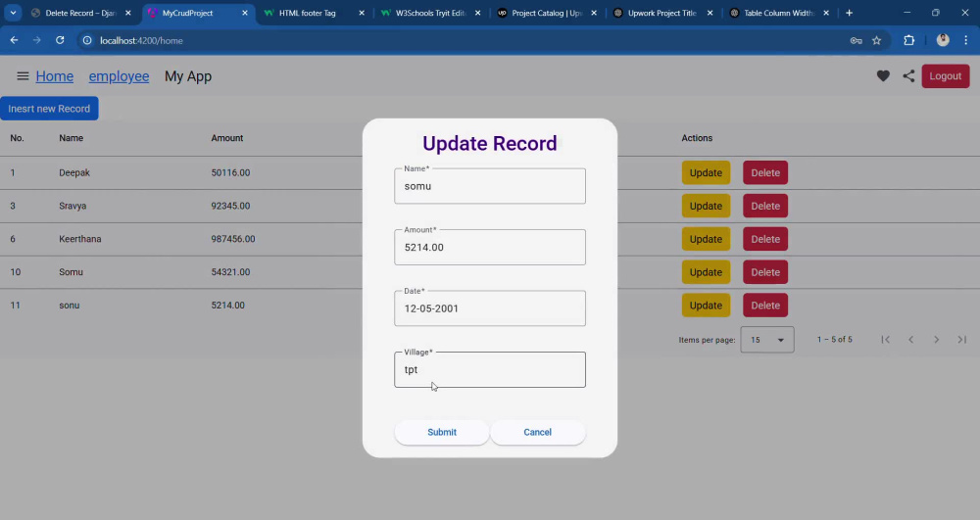The height and width of the screenshot is (520, 980).
Task: Focus the Date input field
Action: coord(490,308)
